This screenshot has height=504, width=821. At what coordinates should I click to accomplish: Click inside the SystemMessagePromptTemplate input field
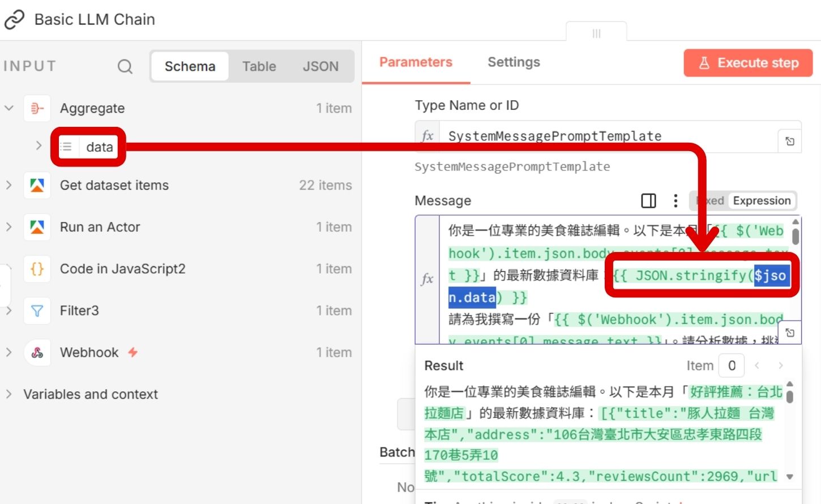tap(566, 136)
